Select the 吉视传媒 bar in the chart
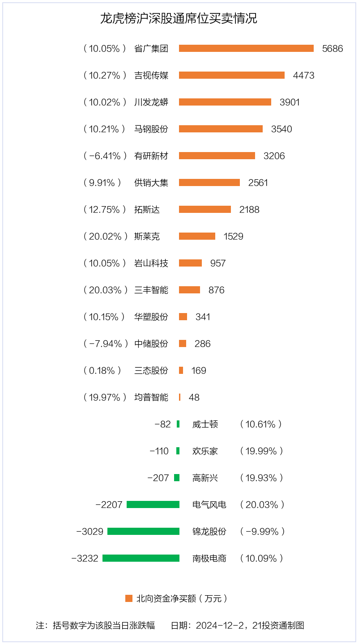 [x=231, y=75]
